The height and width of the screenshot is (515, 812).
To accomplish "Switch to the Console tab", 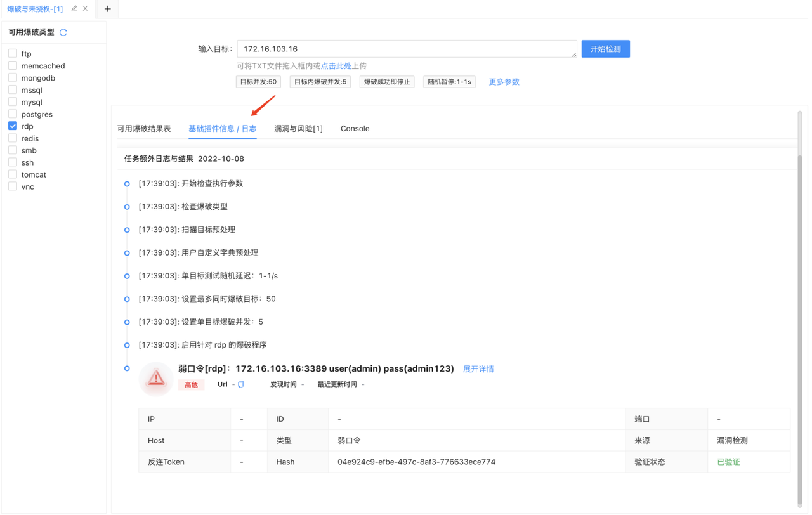I will tap(355, 129).
